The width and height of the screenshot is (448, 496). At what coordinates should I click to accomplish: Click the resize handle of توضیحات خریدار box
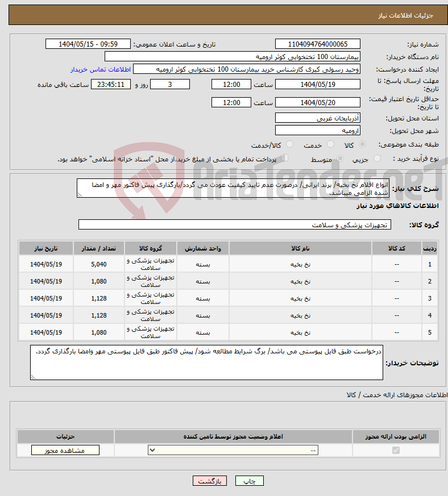pos(33,377)
